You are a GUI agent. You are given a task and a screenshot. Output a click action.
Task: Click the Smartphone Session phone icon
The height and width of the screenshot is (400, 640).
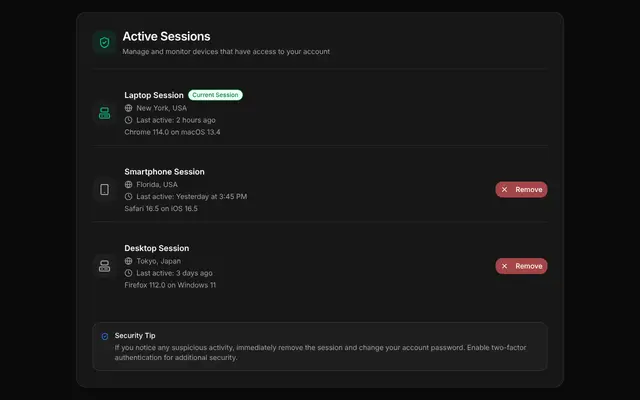click(x=104, y=189)
